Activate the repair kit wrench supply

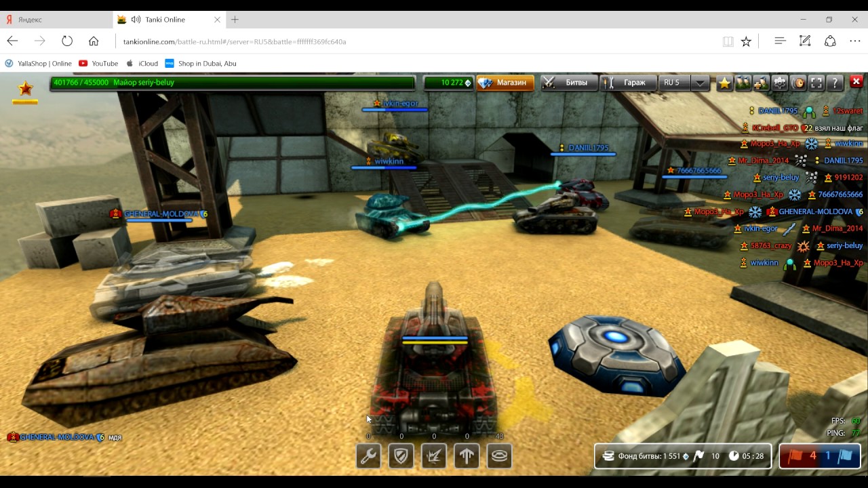point(368,456)
